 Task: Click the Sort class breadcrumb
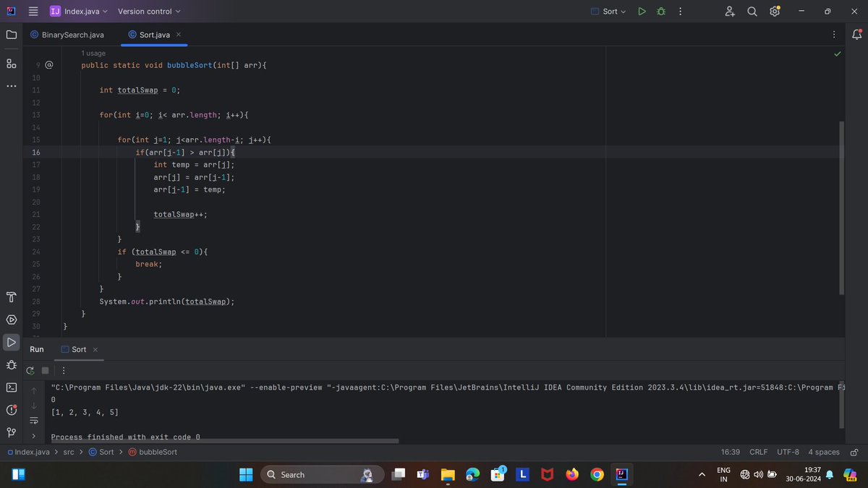coord(101,452)
